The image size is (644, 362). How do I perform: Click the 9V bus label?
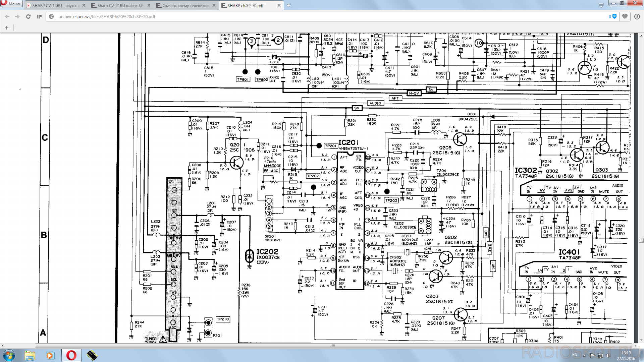[357, 108]
